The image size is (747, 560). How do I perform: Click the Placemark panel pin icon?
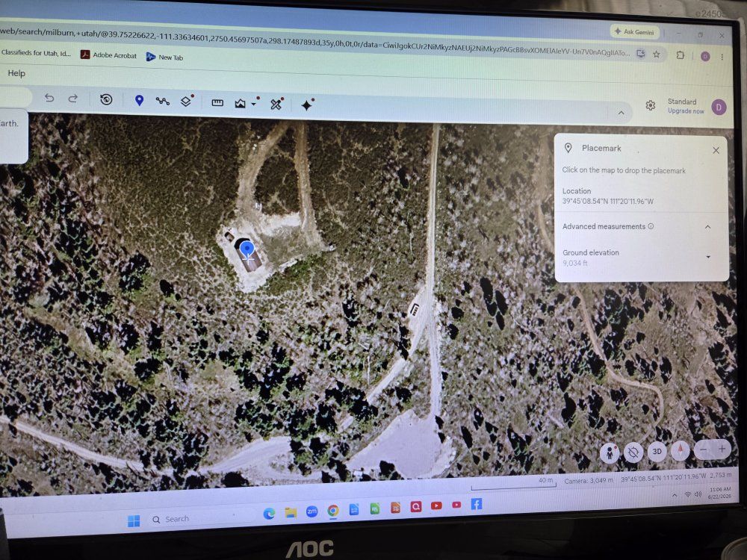(x=568, y=148)
